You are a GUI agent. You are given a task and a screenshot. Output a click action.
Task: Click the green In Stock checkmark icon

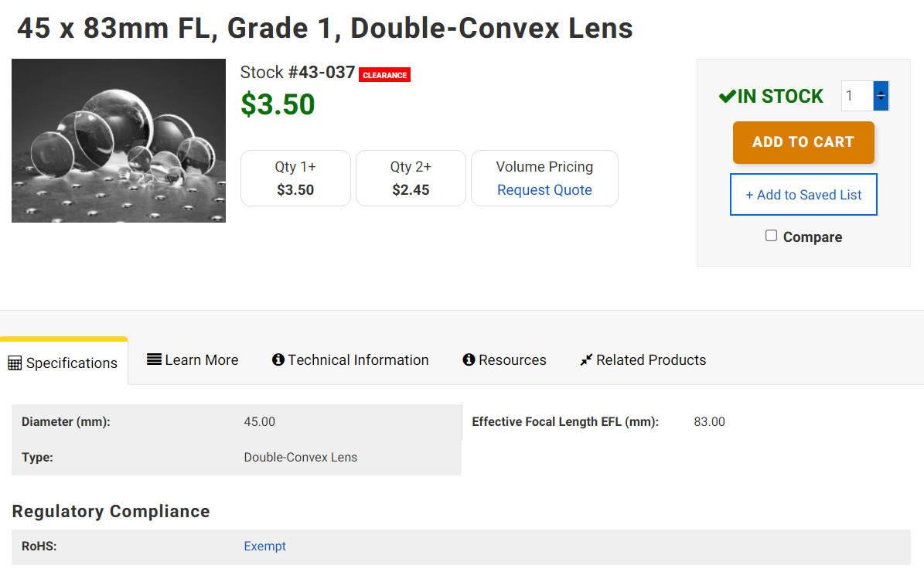(x=727, y=97)
